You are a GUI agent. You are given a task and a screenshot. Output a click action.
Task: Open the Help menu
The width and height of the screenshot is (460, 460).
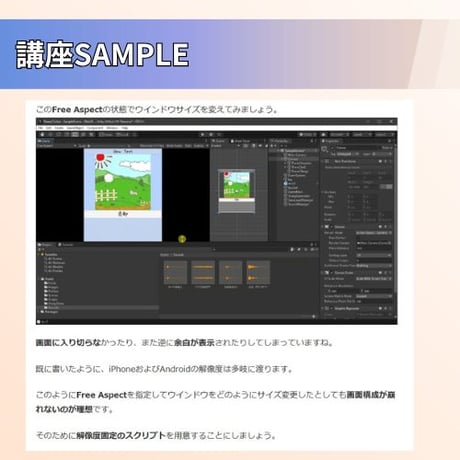[x=125, y=128]
